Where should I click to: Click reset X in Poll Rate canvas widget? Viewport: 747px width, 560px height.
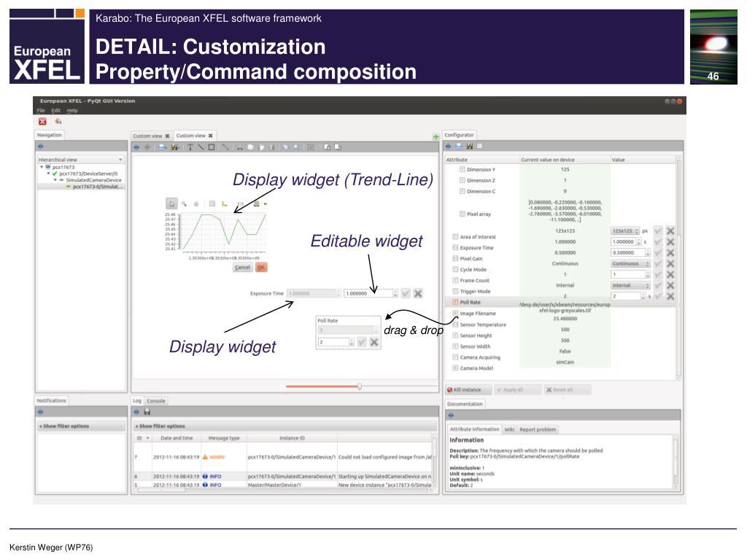374,342
